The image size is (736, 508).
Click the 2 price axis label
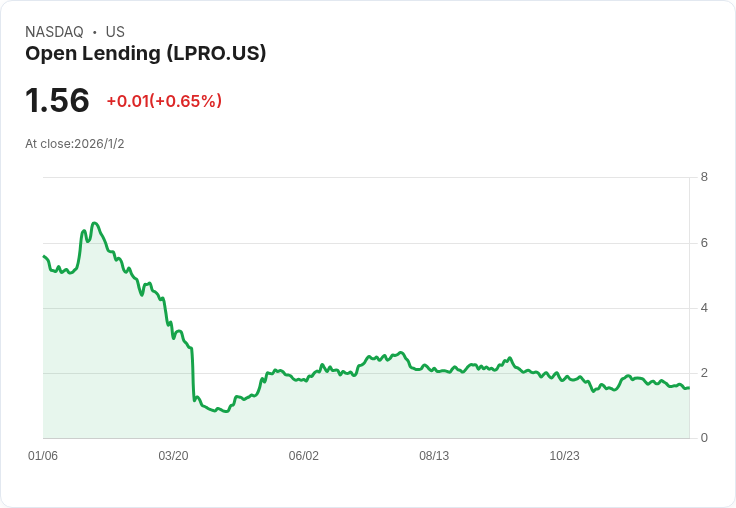704,373
